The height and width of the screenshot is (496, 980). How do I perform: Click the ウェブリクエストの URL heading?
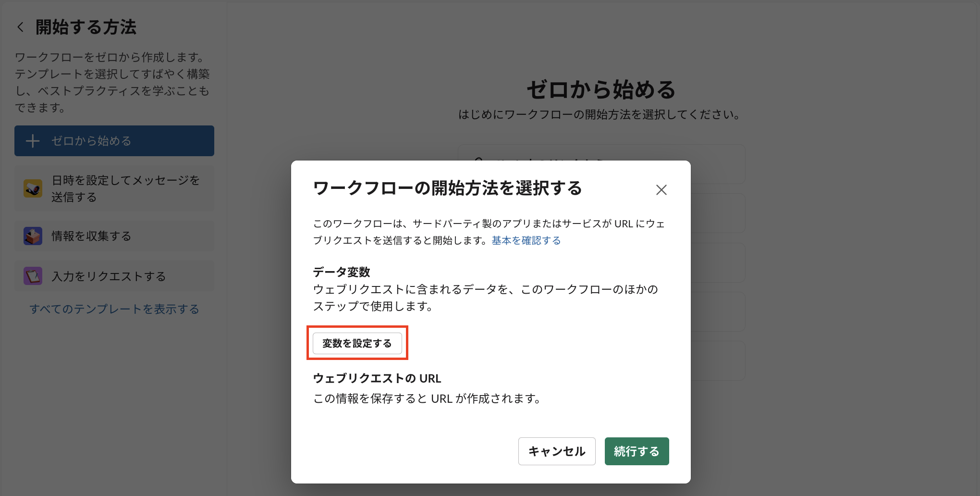[x=377, y=378]
